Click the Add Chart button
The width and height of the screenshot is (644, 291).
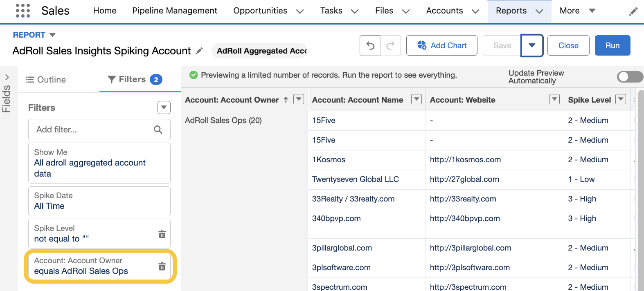point(442,45)
